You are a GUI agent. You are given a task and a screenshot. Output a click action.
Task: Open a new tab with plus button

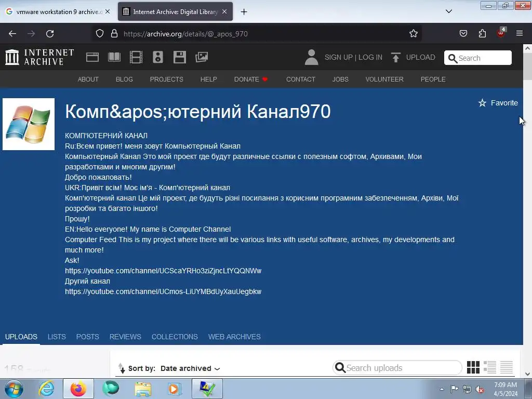pyautogui.click(x=244, y=12)
